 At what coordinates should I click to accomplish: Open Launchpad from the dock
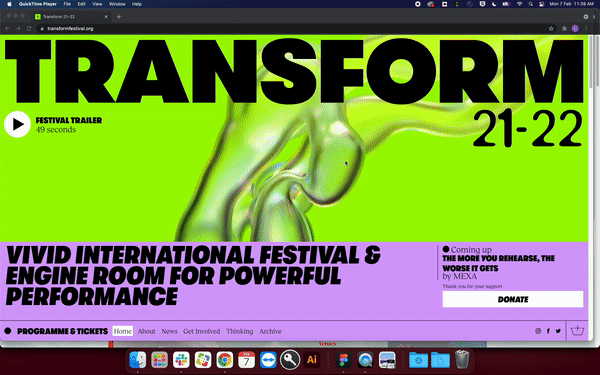click(160, 360)
